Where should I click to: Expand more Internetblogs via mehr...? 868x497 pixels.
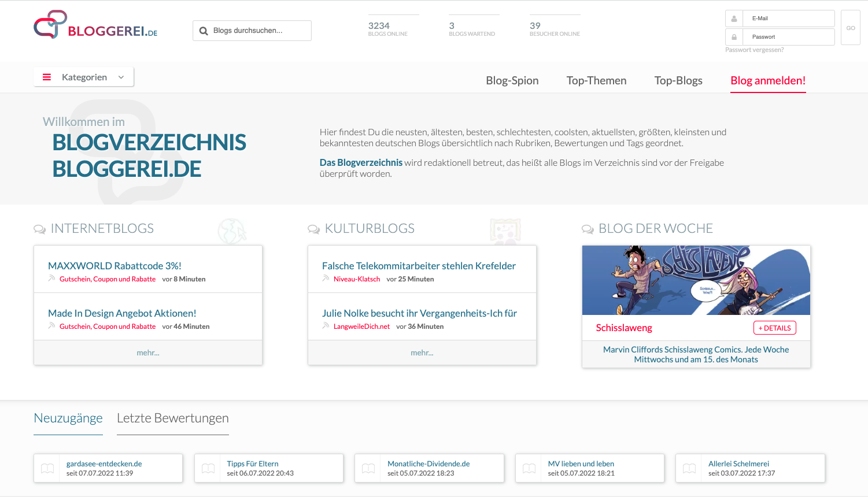148,353
